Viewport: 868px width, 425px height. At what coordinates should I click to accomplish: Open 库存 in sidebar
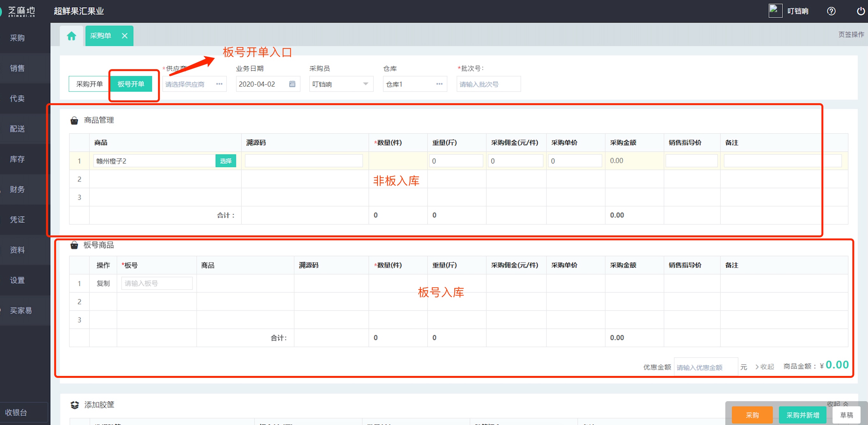pyautogui.click(x=18, y=159)
